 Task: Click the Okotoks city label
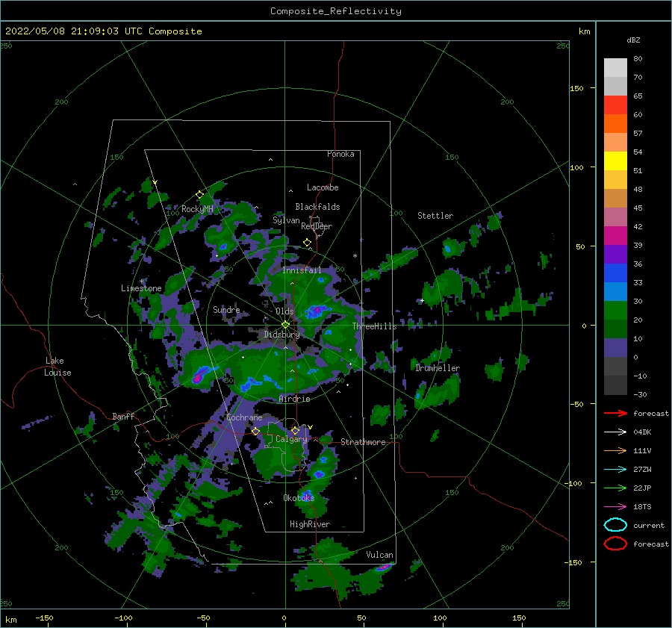[x=299, y=497]
